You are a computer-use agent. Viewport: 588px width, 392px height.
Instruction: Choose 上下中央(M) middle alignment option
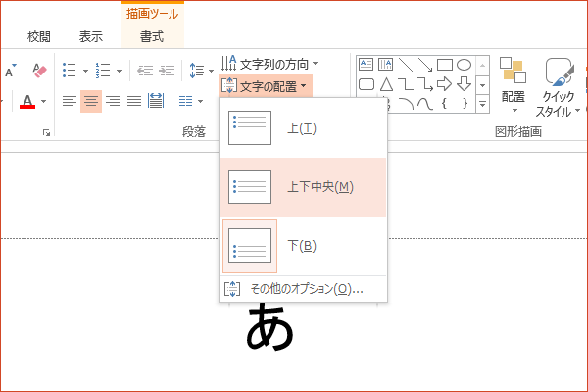(x=303, y=187)
